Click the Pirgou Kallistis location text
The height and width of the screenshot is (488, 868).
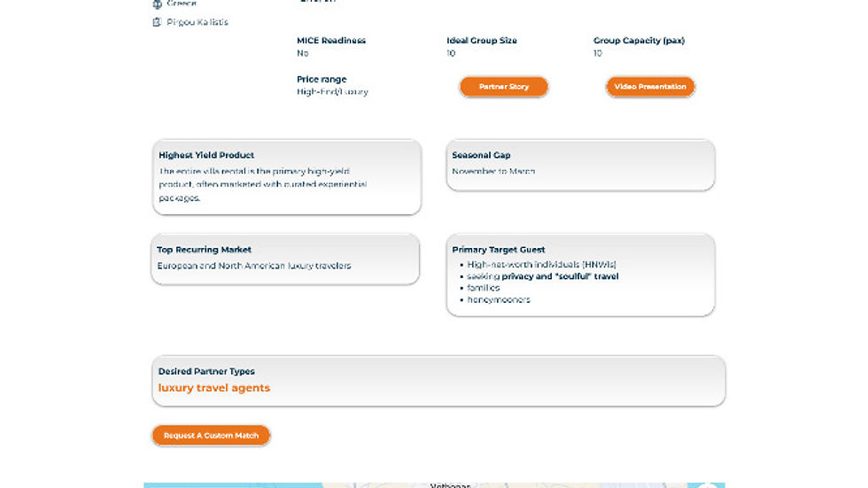click(x=198, y=22)
